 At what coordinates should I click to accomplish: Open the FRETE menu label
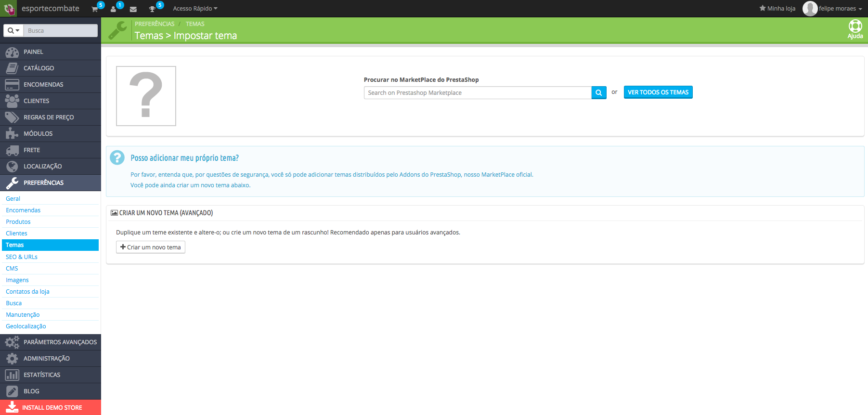pos(32,150)
